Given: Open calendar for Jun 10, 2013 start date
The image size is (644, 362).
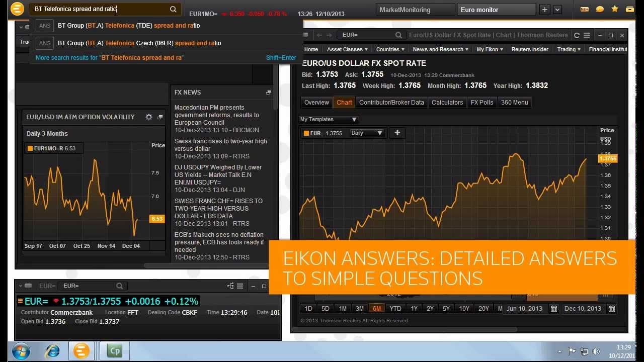Looking at the screenshot, I should coord(553,309).
